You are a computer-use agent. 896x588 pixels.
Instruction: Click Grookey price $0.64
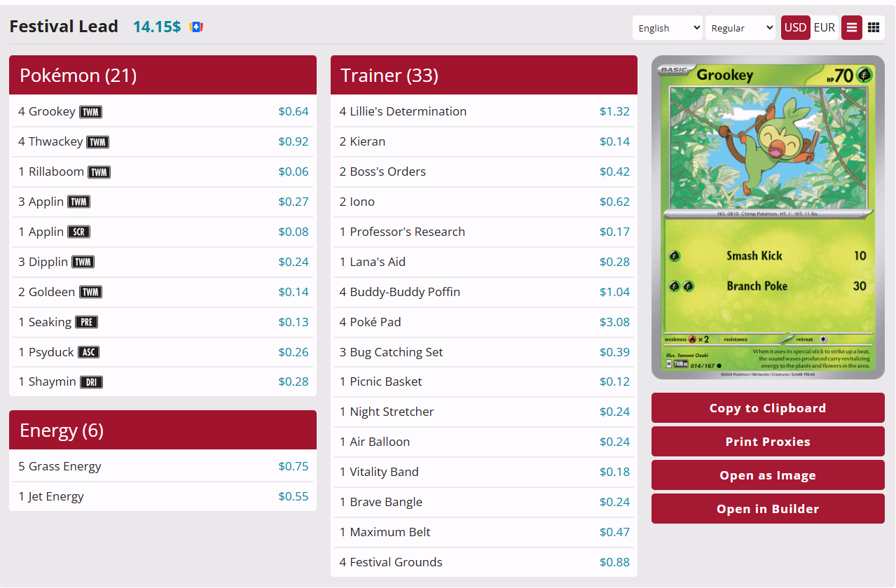coord(294,111)
